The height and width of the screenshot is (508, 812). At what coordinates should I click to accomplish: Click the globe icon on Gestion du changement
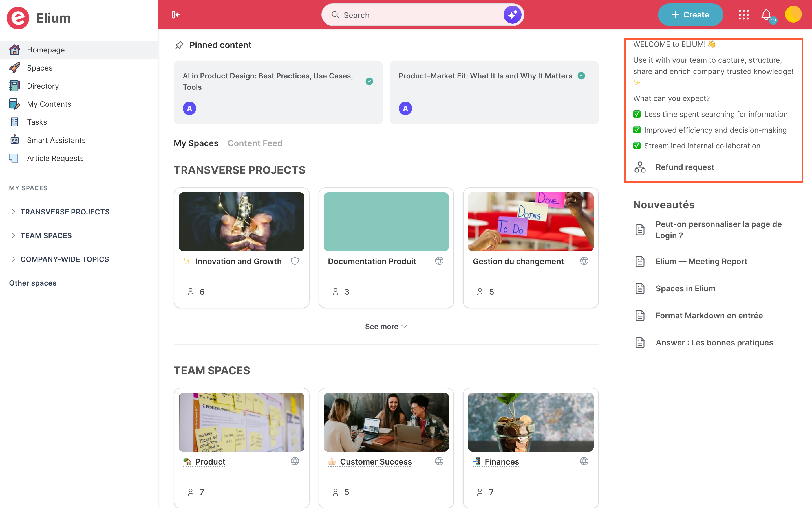(x=584, y=261)
